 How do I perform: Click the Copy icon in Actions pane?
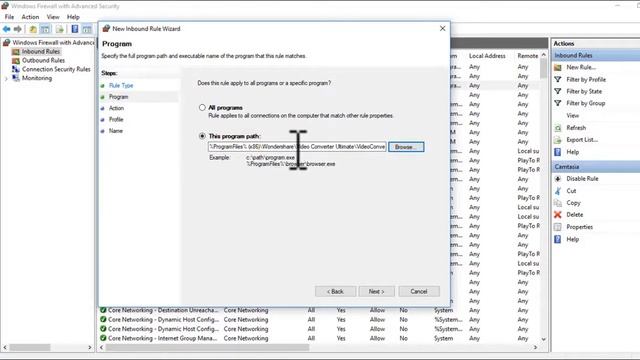tap(558, 202)
